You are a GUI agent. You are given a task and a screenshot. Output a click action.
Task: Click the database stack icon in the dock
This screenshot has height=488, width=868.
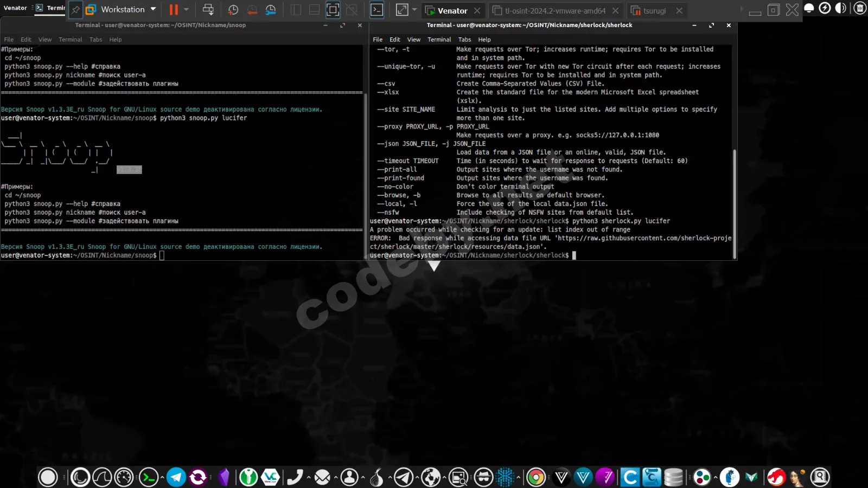pyautogui.click(x=673, y=477)
